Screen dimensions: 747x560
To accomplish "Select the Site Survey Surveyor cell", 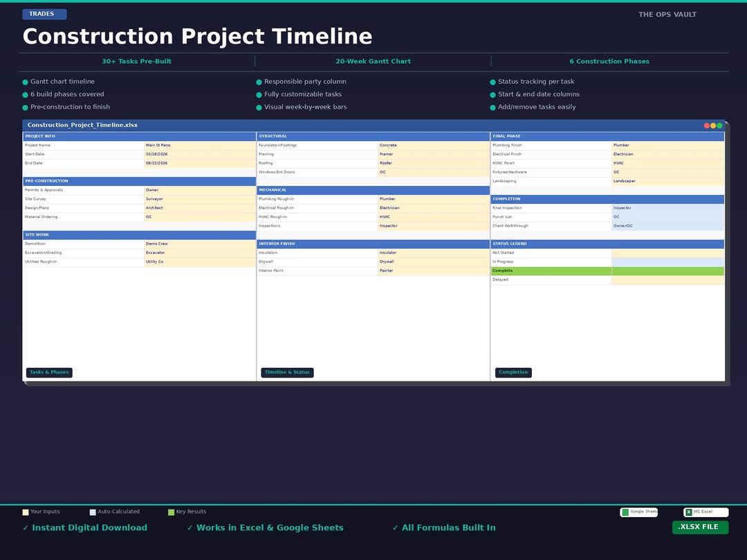I will (x=200, y=199).
